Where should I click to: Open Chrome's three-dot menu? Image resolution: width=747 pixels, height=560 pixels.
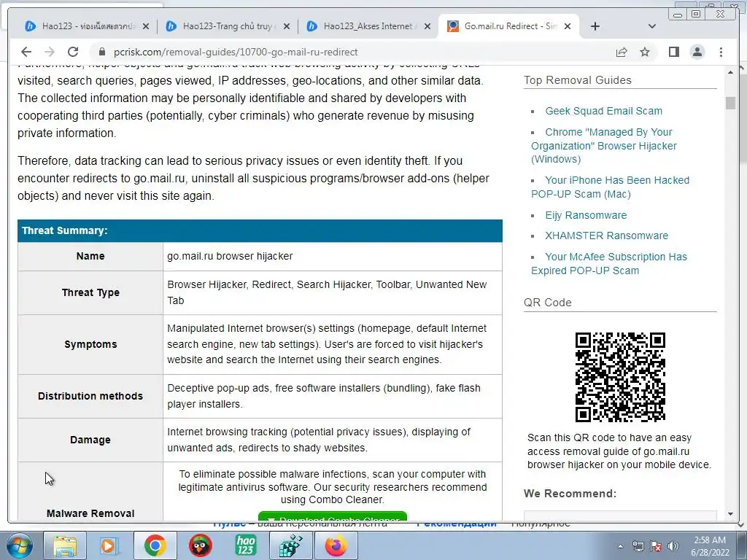pos(721,52)
